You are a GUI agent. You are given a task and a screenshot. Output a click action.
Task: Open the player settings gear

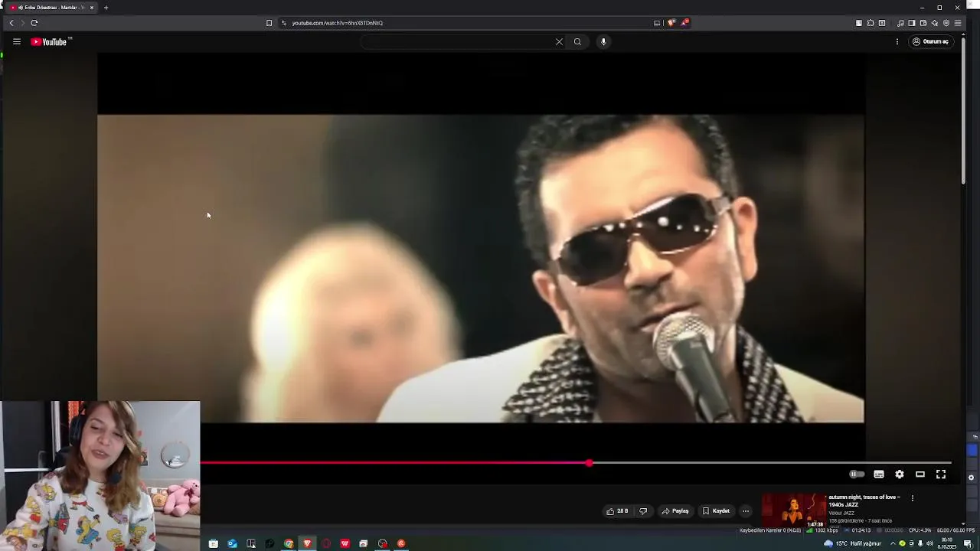900,474
